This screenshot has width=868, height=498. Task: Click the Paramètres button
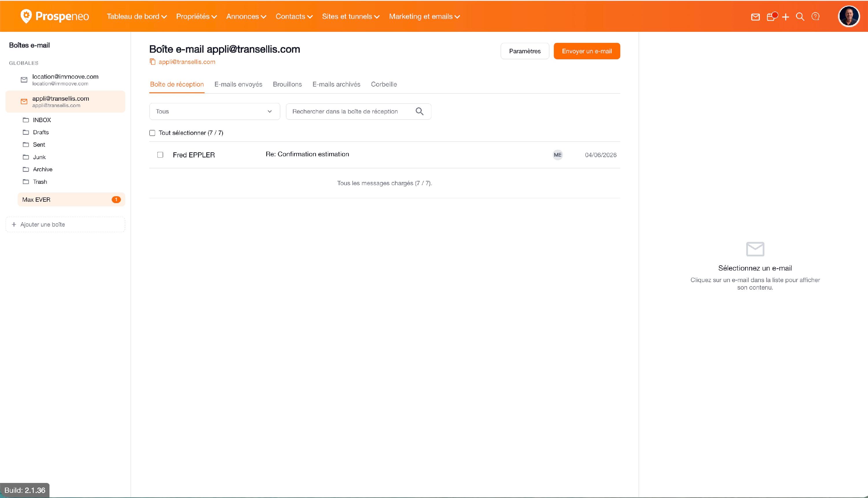click(525, 51)
